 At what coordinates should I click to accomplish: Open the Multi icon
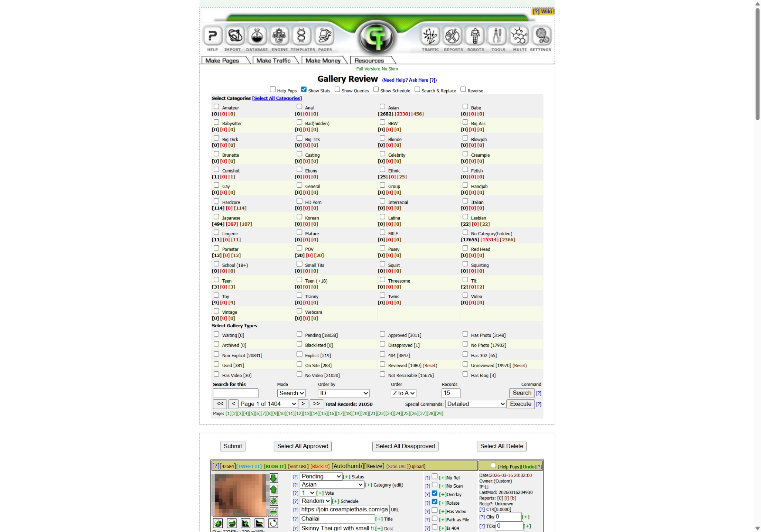click(519, 36)
